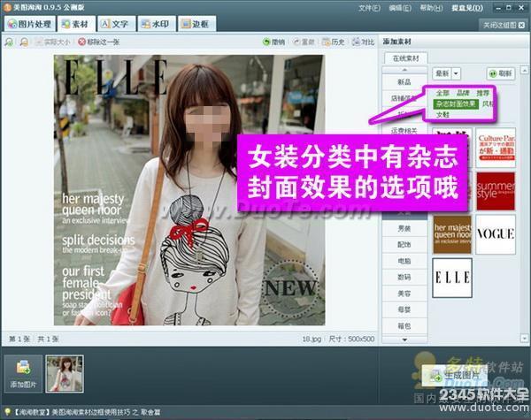Click the 撤销 undo button
This screenshot has width=531, height=420.
click(273, 42)
